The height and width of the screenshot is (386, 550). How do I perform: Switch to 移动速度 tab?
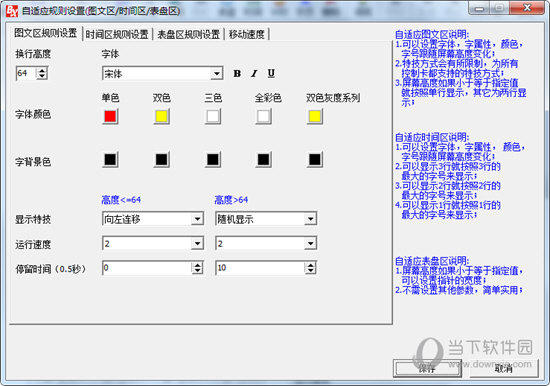coord(247,34)
